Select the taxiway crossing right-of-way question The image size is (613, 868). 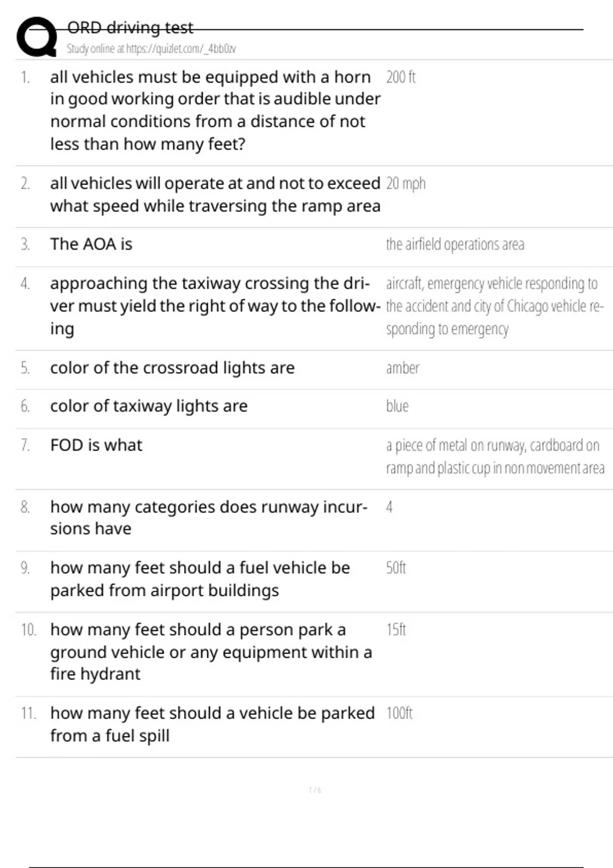215,306
